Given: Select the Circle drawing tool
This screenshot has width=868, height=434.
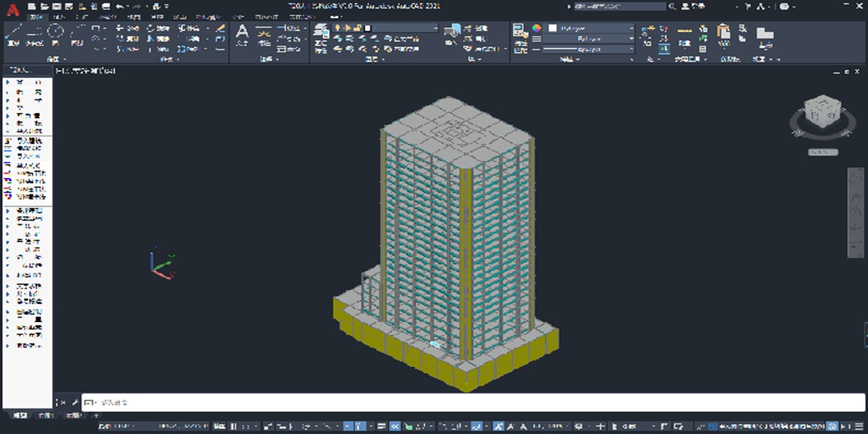Looking at the screenshot, I should 56,35.
